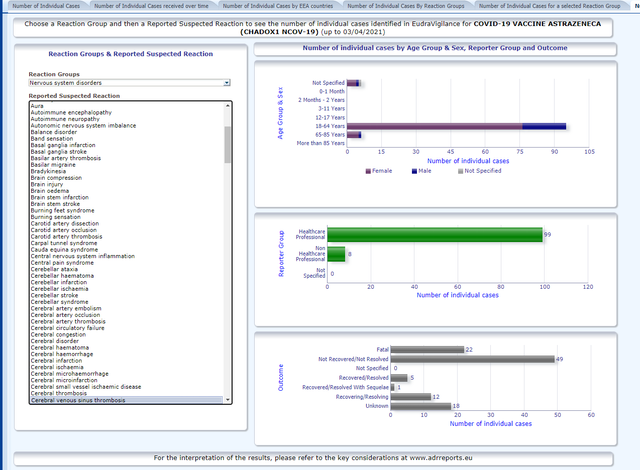Image resolution: width=640 pixels, height=470 pixels.
Task: Click the Reaction Groups dropdown arrow
Action: [x=227, y=83]
